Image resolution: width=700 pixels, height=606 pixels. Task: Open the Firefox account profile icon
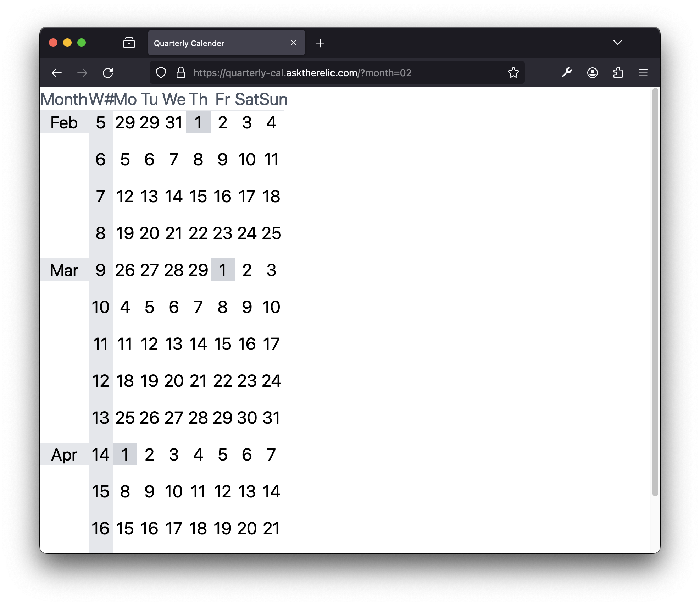(592, 73)
